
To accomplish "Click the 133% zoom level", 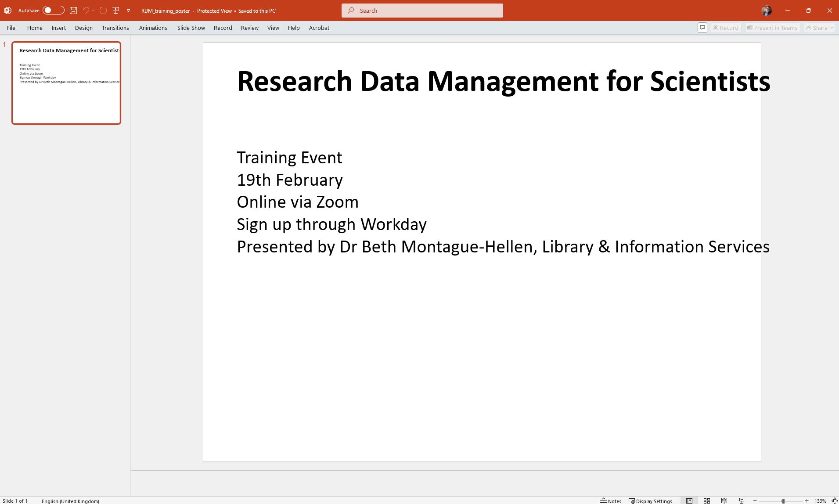I will pyautogui.click(x=820, y=501).
